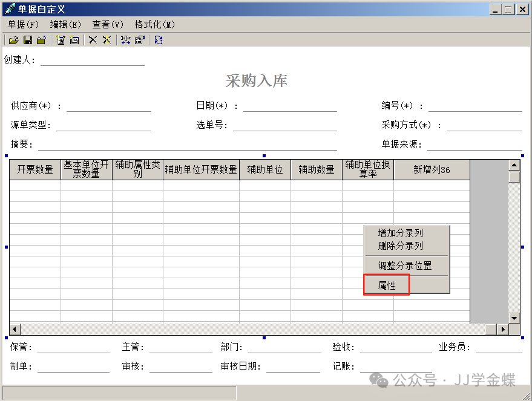Click the properties sheet toolbar icon

click(x=140, y=40)
